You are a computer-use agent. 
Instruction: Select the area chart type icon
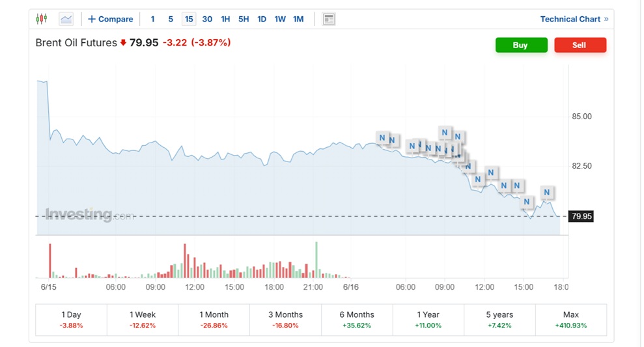point(66,19)
